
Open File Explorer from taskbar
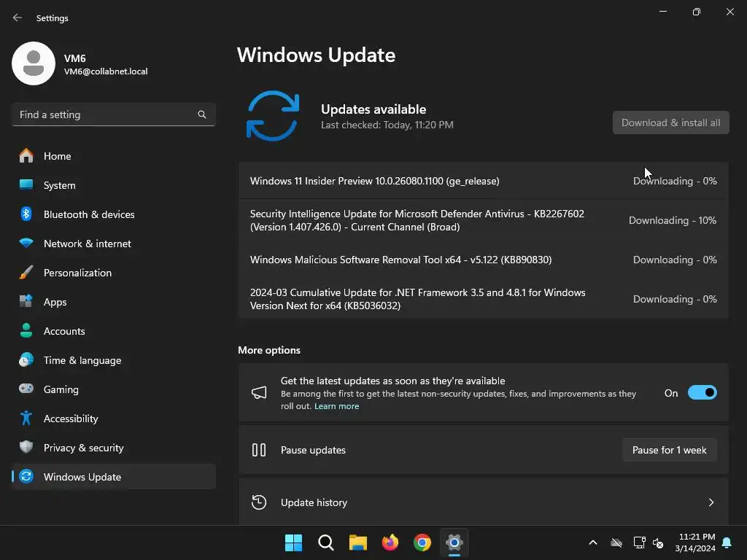[357, 542]
